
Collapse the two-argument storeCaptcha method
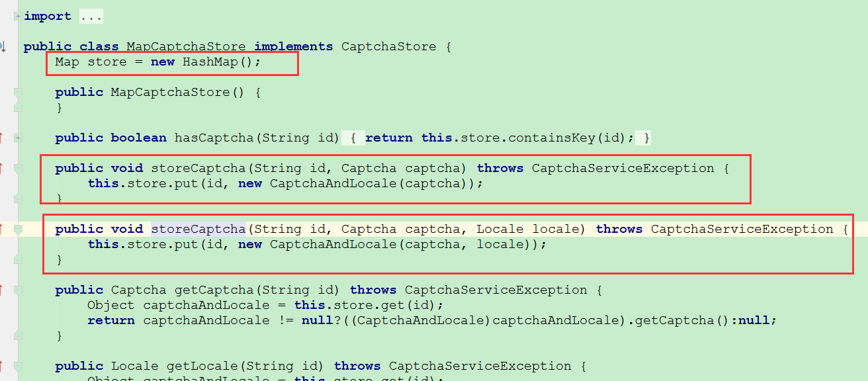click(18, 168)
